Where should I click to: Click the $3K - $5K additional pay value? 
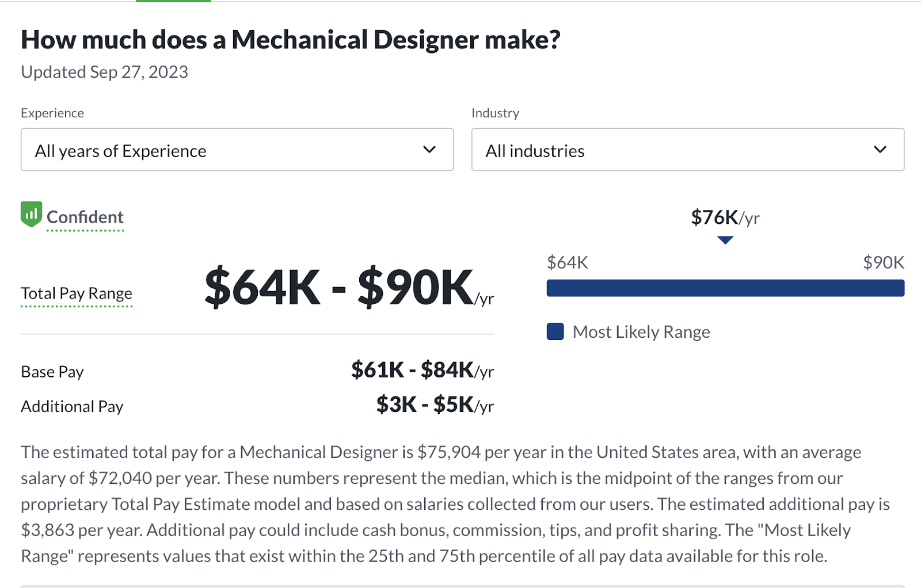click(435, 405)
